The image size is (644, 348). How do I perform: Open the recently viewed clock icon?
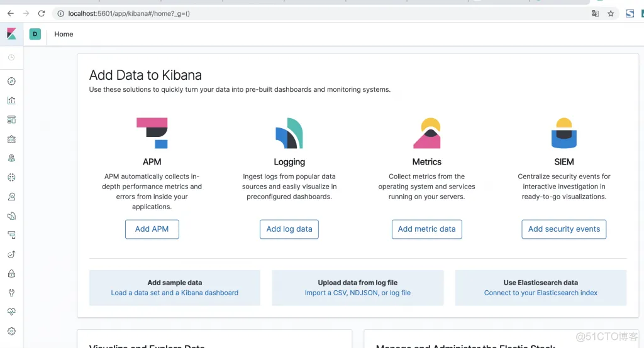click(11, 58)
